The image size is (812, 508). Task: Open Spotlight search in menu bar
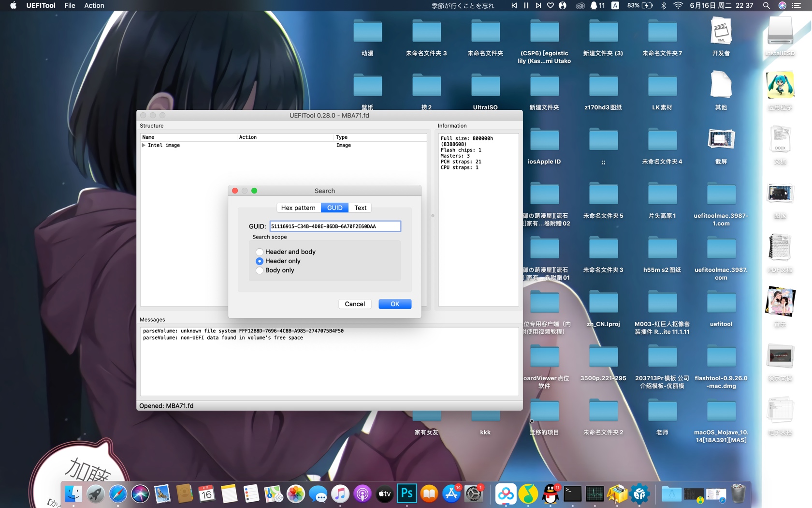coord(766,5)
